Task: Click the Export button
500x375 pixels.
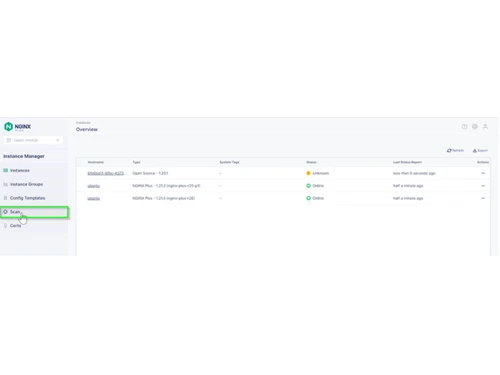Action: point(480,151)
